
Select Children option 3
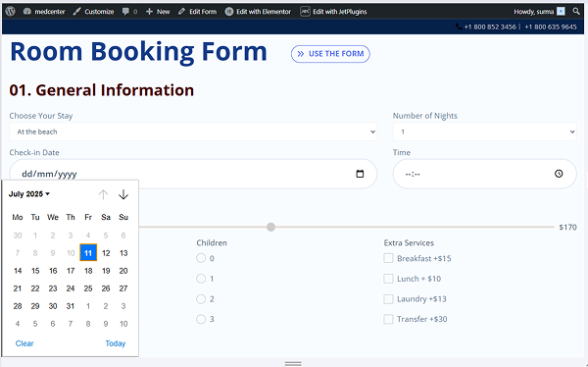pos(201,319)
